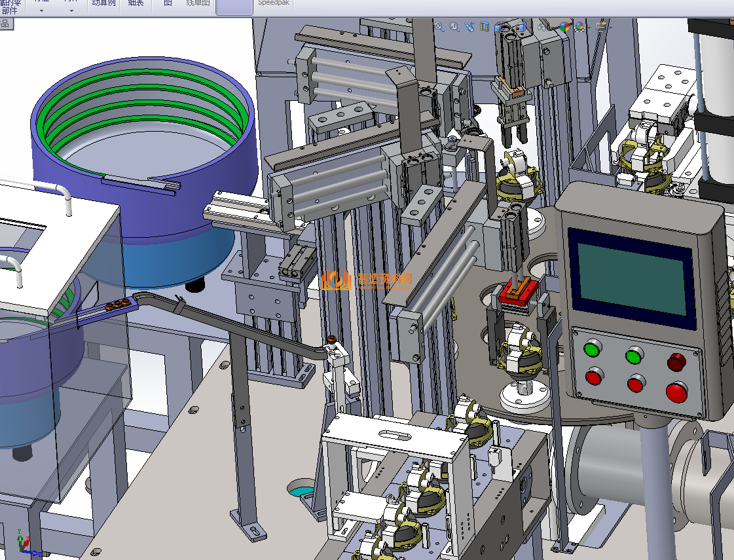The width and height of the screenshot is (734, 560).
Task: Activate the Section View icon
Action: 485,27
